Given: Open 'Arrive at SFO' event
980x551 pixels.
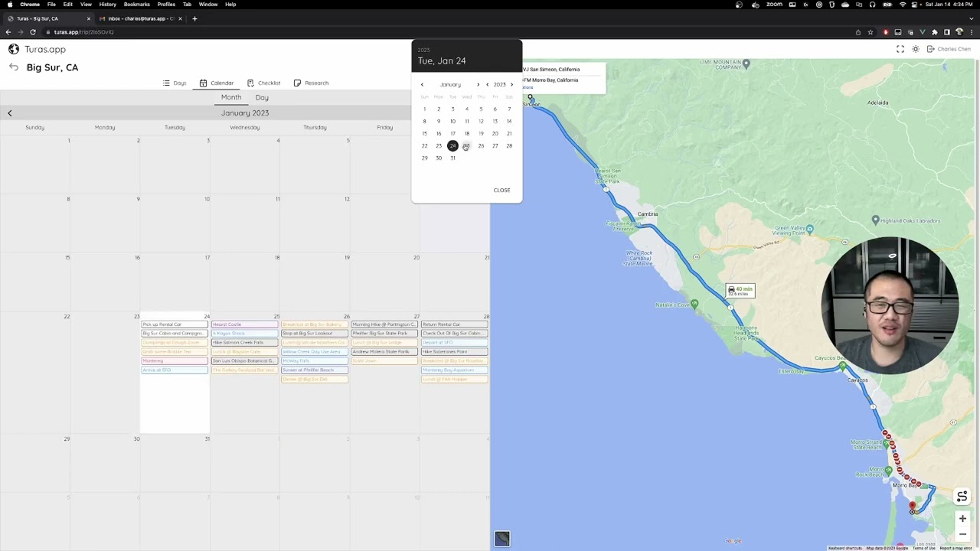Looking at the screenshot, I should point(175,370).
